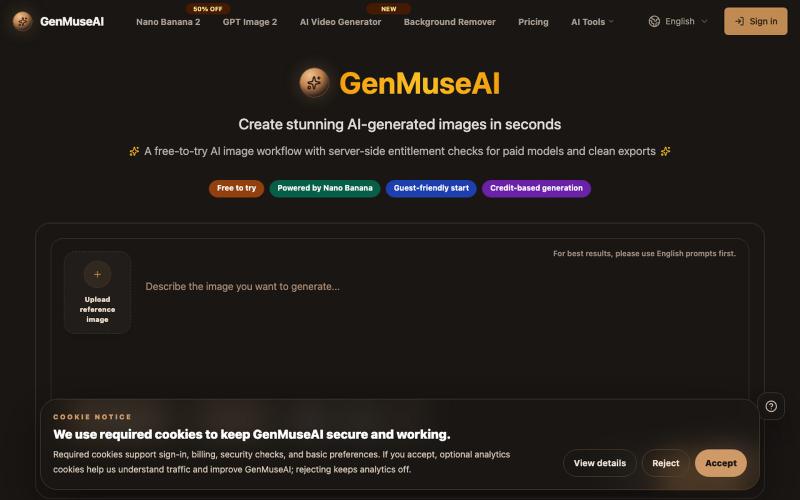Click GenMuseAI brand name in navbar
The width and height of the screenshot is (800, 500).
pyautogui.click(x=72, y=21)
